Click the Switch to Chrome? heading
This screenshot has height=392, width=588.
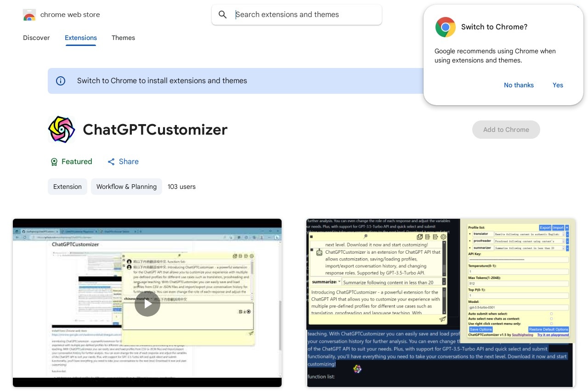click(x=494, y=27)
